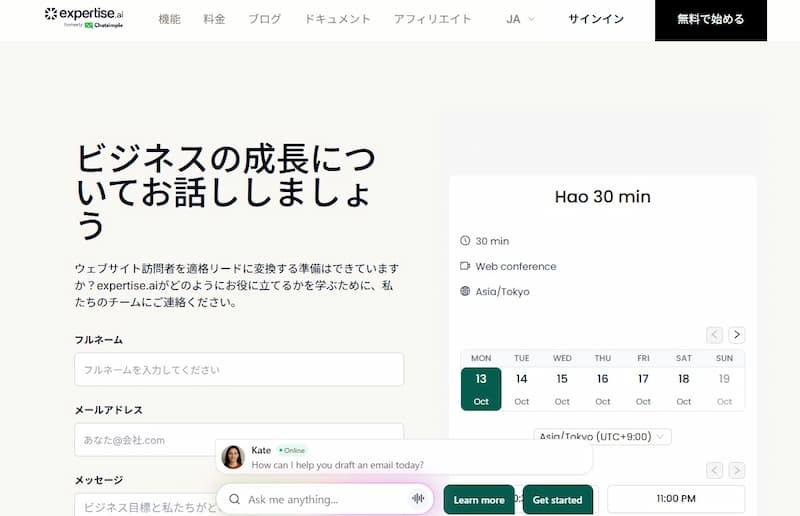Go to next week in calendar
Image resolution: width=800 pixels, height=516 pixels.
pyautogui.click(x=737, y=335)
